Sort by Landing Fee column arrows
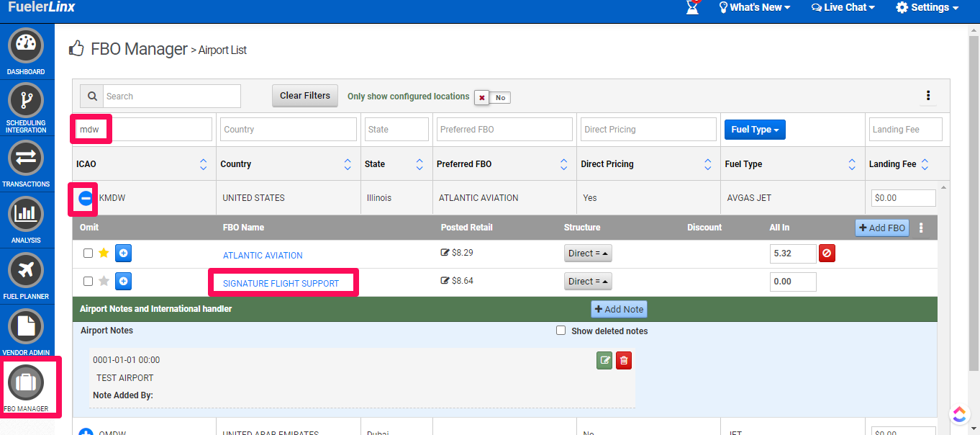The image size is (980, 435). coord(925,164)
